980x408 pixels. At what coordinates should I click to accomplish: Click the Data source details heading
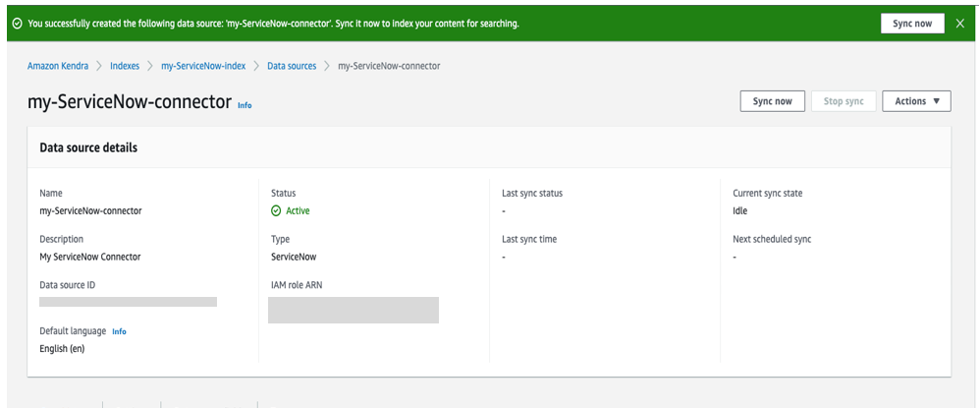[x=88, y=147]
